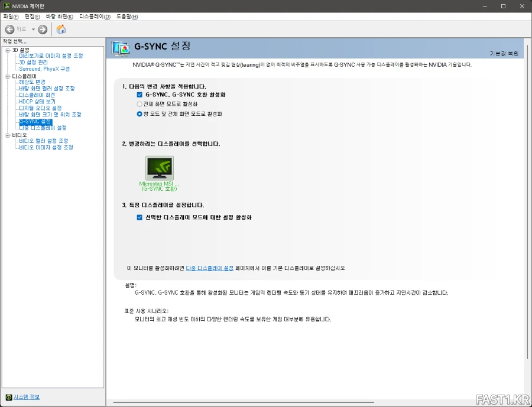The height and width of the screenshot is (407, 532).
Task: Click the system info icon at bottom left
Action: pos(9,397)
